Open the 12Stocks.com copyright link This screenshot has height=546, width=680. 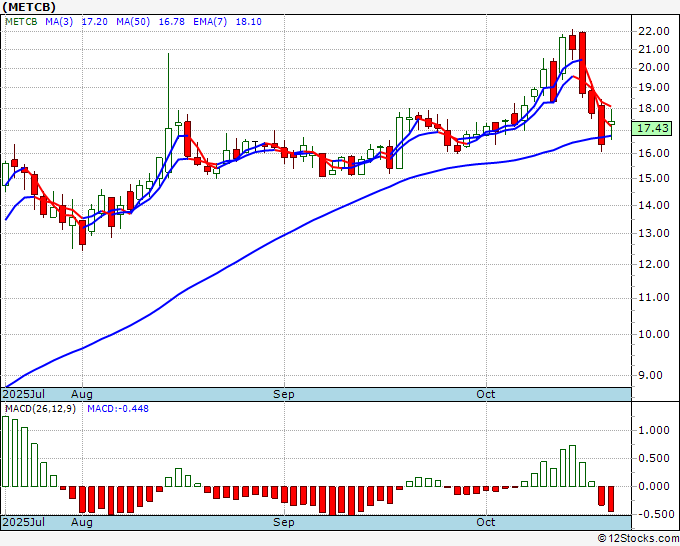[638, 538]
